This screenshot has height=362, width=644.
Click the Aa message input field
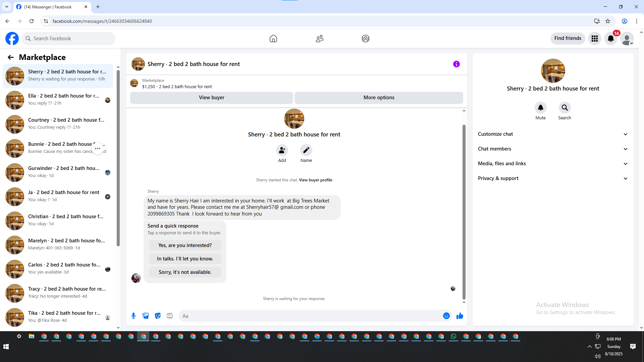[x=309, y=316]
